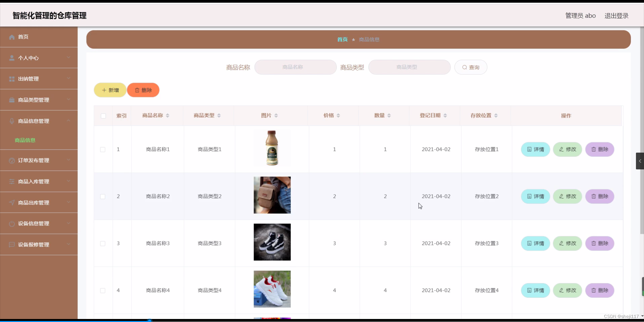Click the microphone icon of 商品信息管理
This screenshot has width=644, height=322.
pyautogui.click(x=12, y=121)
